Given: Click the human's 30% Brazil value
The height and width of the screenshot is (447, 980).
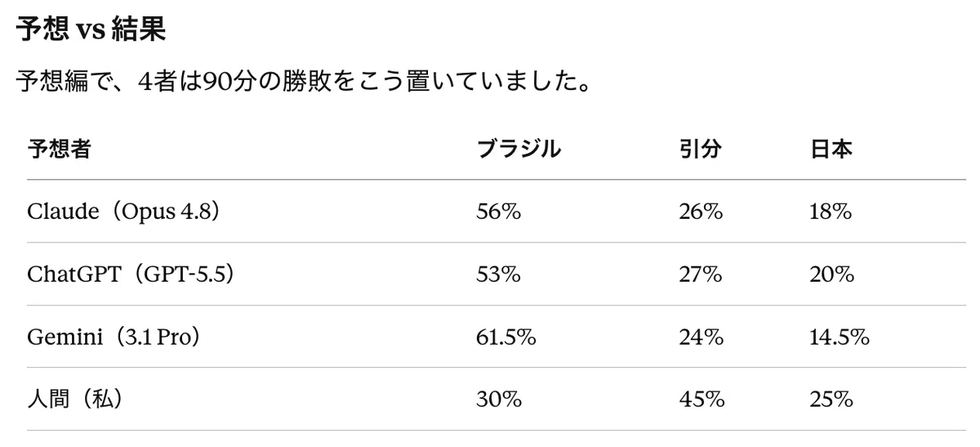Looking at the screenshot, I should (x=499, y=400).
